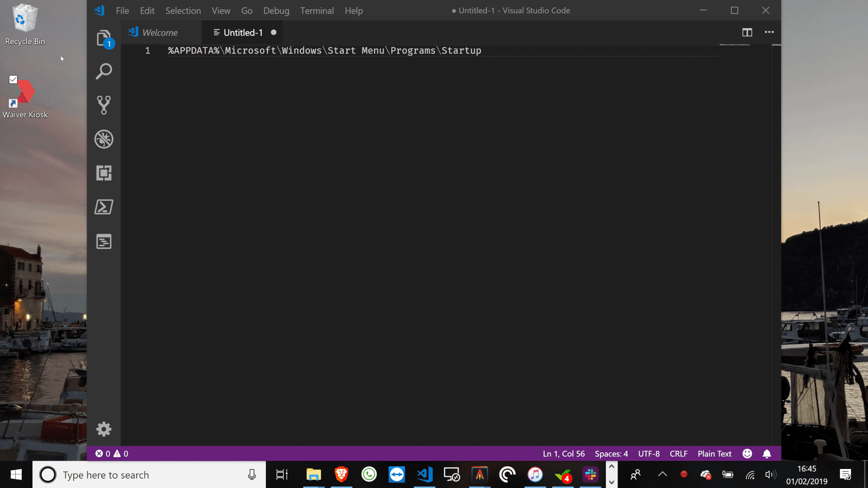
Task: Toggle the Waiver Kiosk selection checkbox
Action: click(13, 79)
